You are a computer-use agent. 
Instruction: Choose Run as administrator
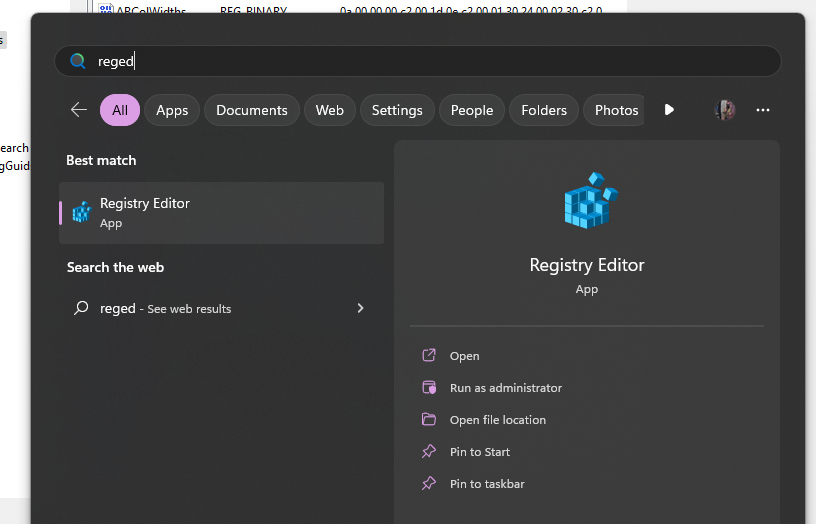tap(505, 388)
